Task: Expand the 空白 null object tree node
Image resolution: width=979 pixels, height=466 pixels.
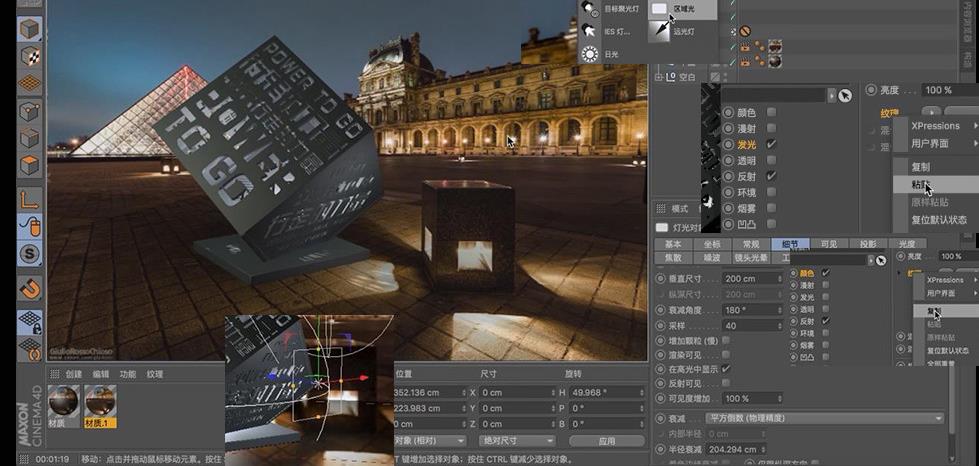Action: click(658, 77)
